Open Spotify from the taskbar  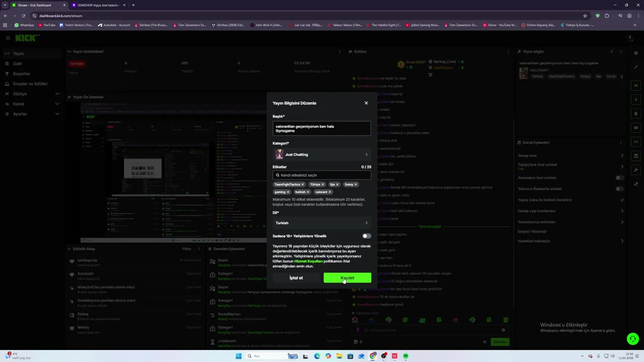coord(406,356)
